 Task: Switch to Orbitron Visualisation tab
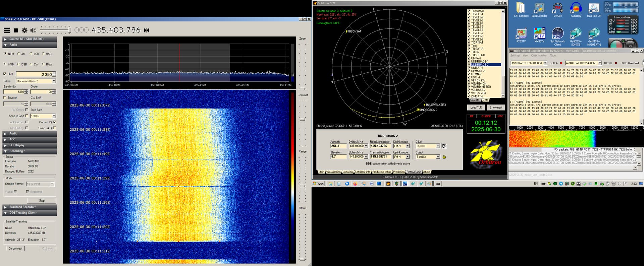[x=333, y=172]
